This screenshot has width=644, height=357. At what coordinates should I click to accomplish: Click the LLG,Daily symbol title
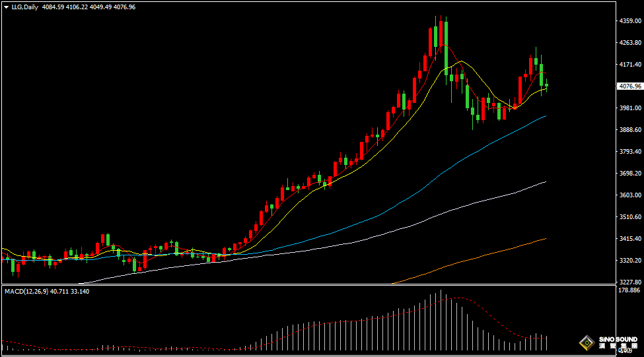25,7
